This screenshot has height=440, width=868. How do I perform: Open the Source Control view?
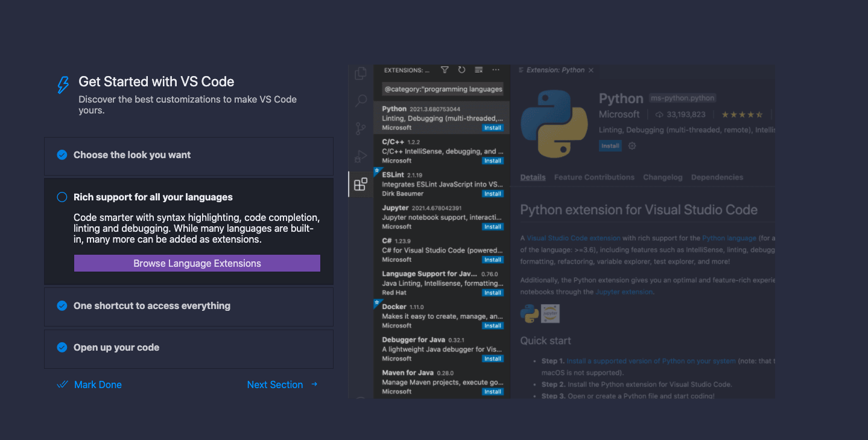[360, 129]
